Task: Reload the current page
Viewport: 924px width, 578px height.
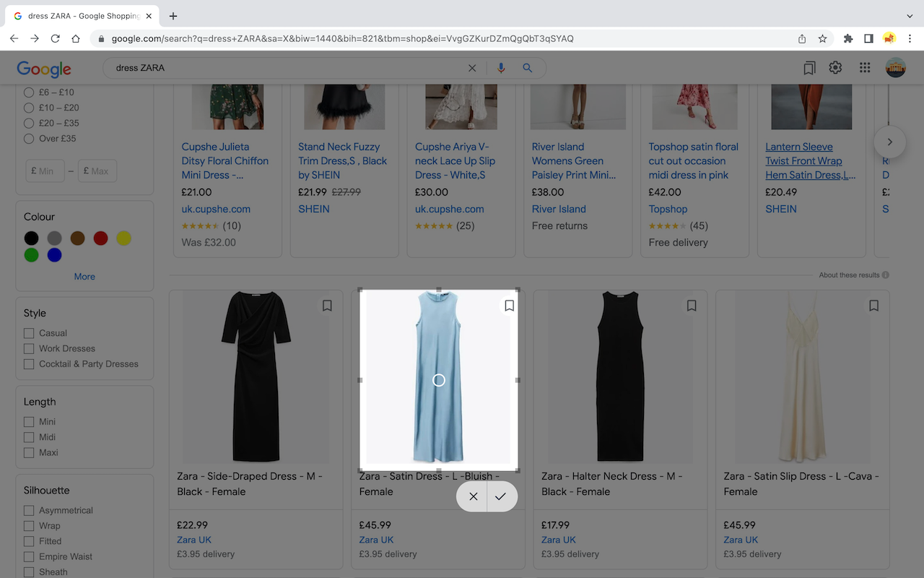Action: click(56, 38)
